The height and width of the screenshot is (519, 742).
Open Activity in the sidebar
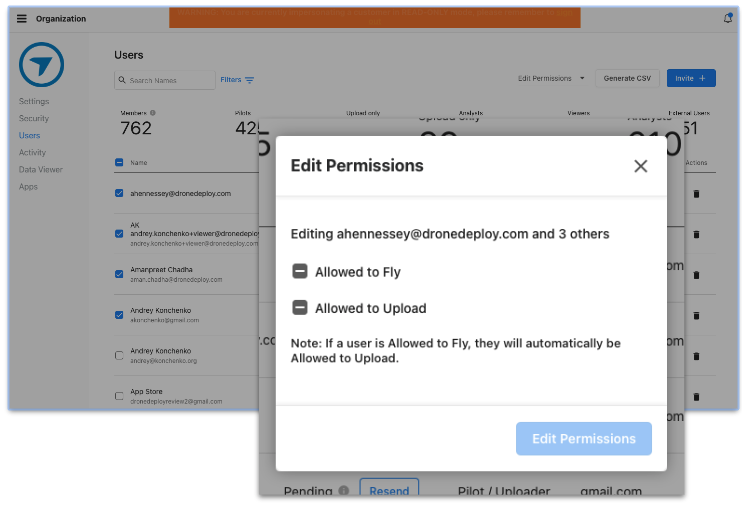coord(32,152)
